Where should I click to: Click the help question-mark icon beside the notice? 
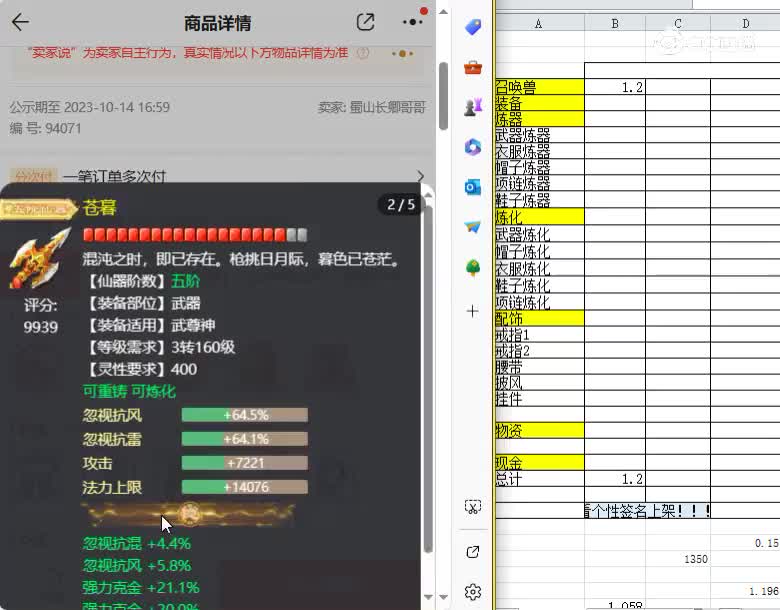pos(363,53)
